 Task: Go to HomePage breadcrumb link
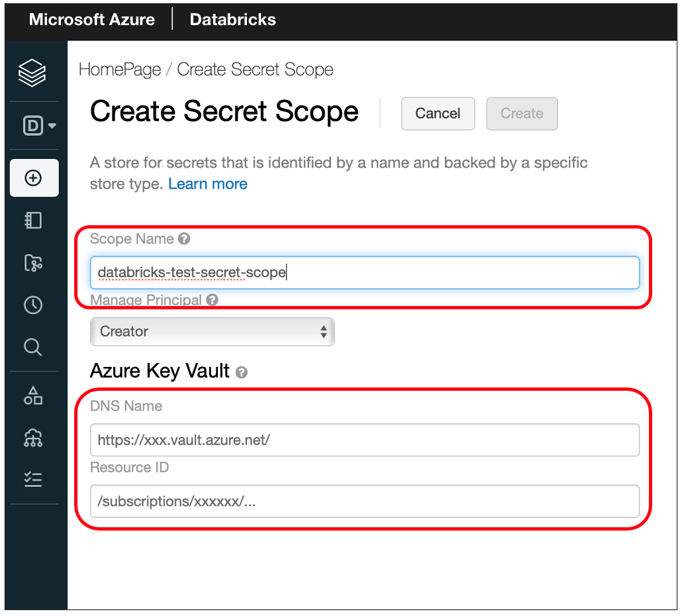coord(120,70)
